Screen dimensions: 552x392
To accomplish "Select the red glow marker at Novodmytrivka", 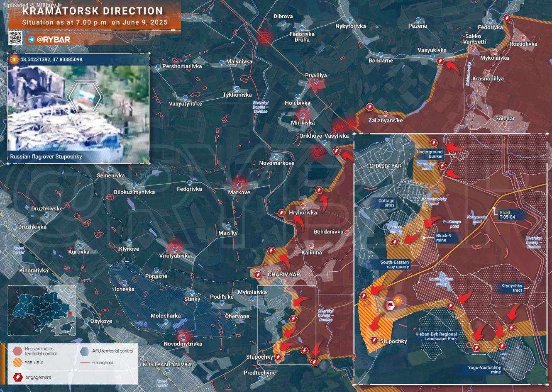I will pyautogui.click(x=183, y=337).
